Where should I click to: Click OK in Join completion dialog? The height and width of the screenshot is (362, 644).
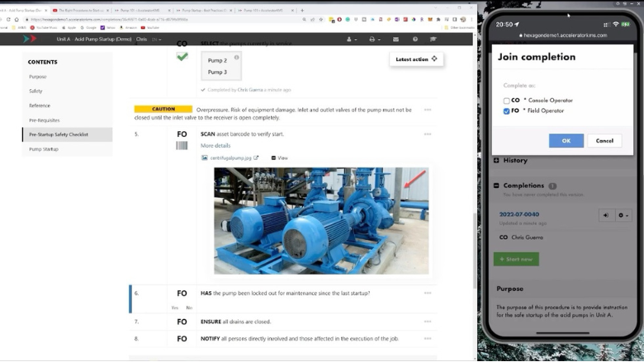coord(566,141)
